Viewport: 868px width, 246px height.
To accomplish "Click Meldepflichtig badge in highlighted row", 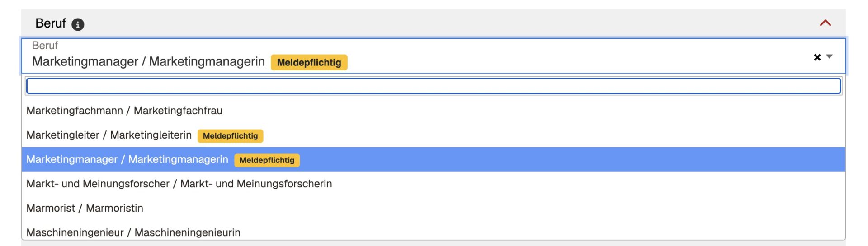I will (x=267, y=160).
